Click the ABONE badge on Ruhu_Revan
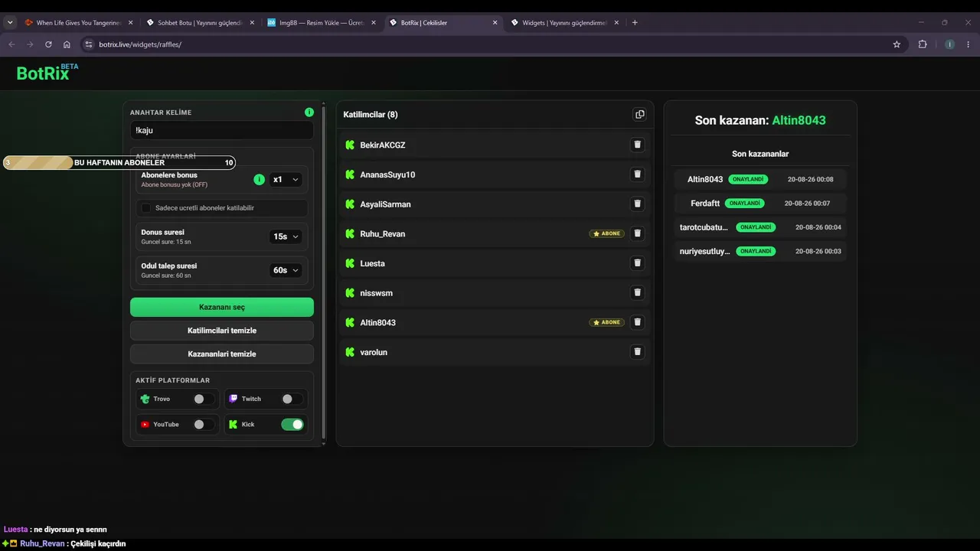Screen dimensions: 980x551 click(606, 233)
